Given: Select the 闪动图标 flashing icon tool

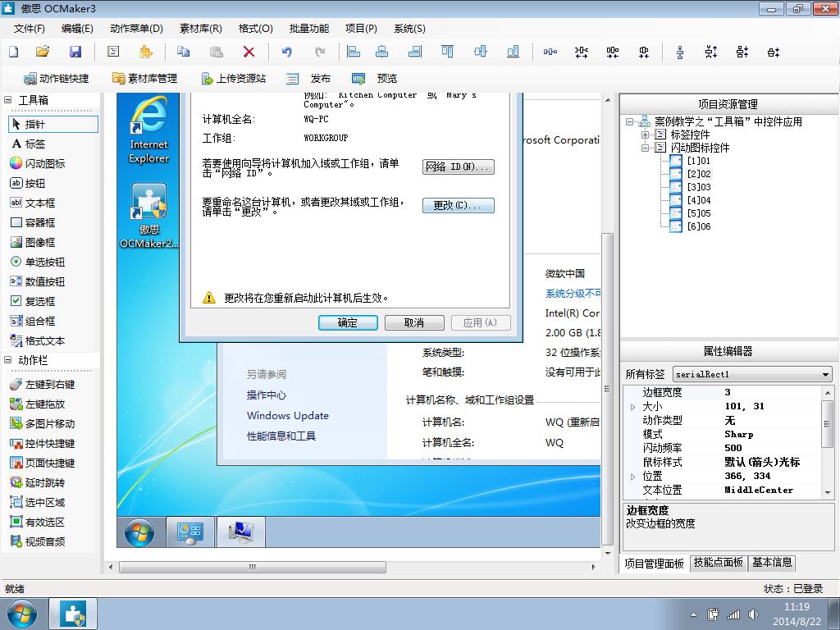Looking at the screenshot, I should 38,163.
